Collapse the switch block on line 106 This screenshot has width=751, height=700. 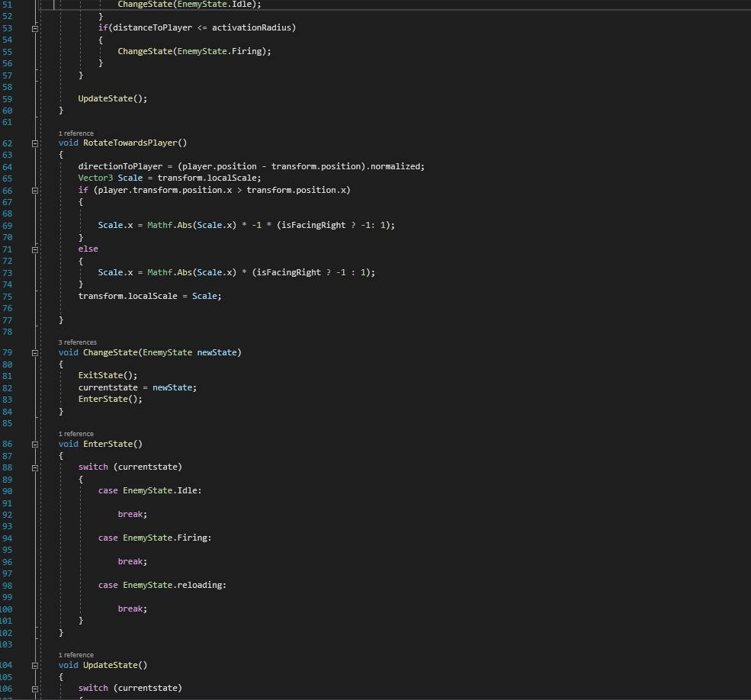pos(35,688)
